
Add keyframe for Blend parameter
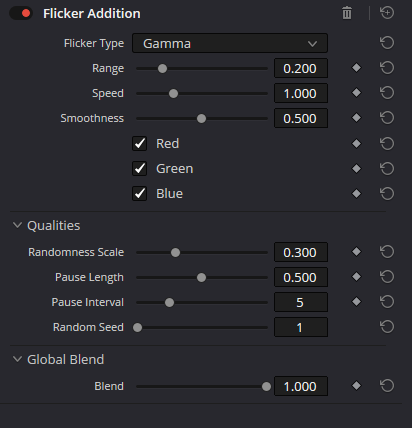[x=356, y=386]
